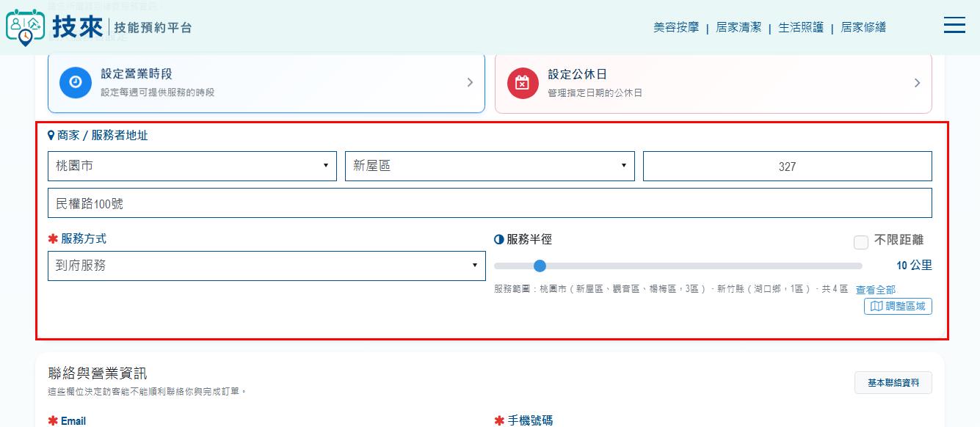The width and height of the screenshot is (980, 427).
Task: Click the 查看全部 link
Action: click(x=876, y=290)
